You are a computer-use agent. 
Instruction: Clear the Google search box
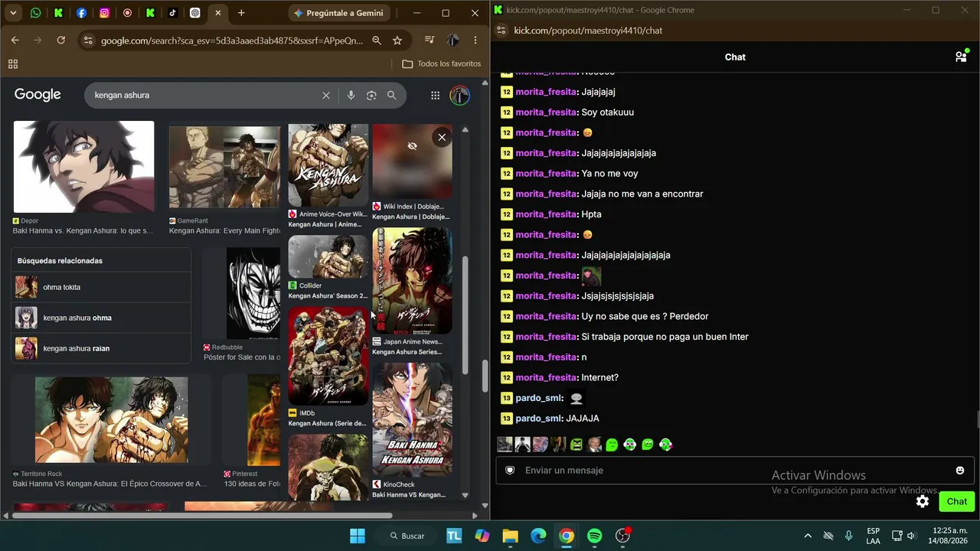click(x=326, y=95)
